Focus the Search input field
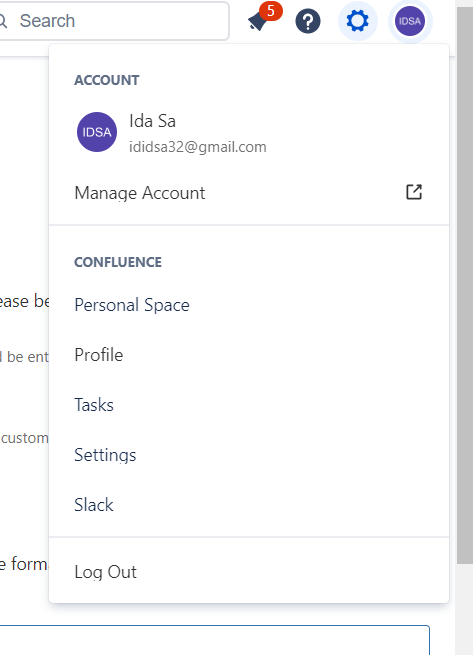 click(114, 21)
